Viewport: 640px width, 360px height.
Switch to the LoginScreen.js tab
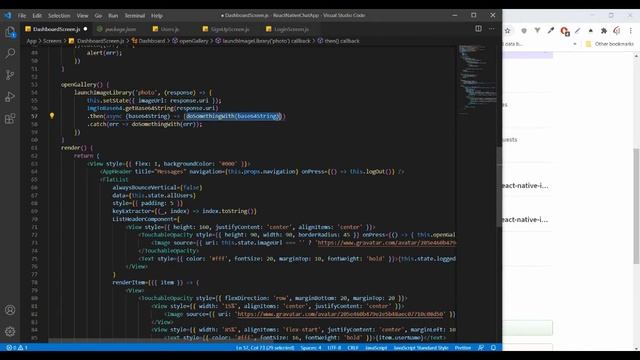click(x=291, y=29)
